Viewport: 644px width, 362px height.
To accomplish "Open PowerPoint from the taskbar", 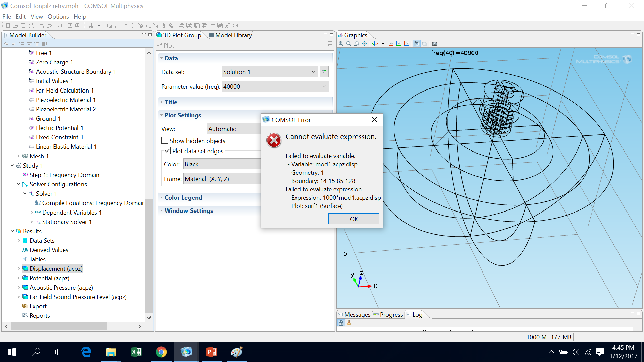I will point(212,352).
